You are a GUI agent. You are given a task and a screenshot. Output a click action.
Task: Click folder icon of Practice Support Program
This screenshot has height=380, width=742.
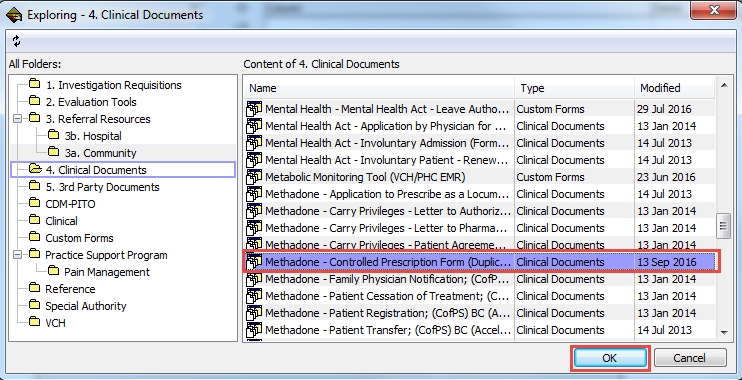point(35,255)
